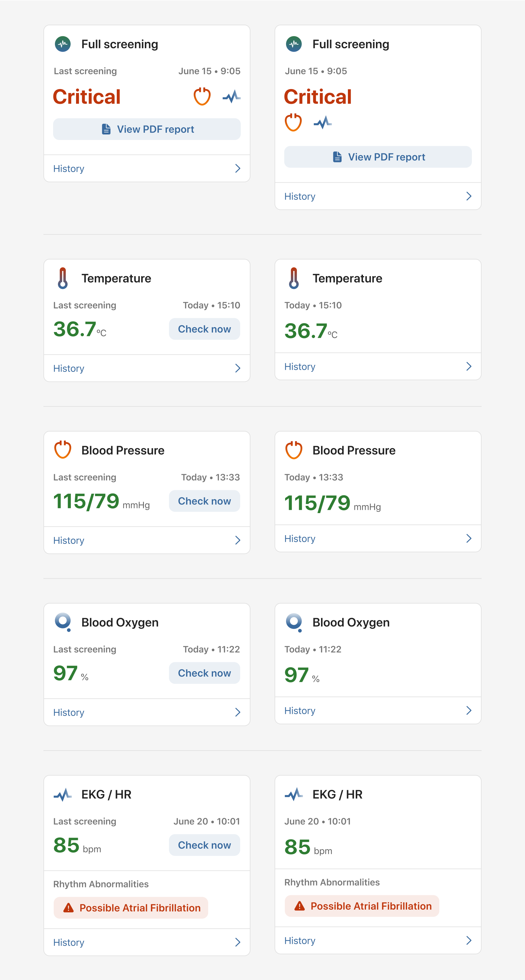Click the 36.7 °C reading in the left Temperature card
Image resolution: width=525 pixels, height=980 pixels.
pos(80,329)
